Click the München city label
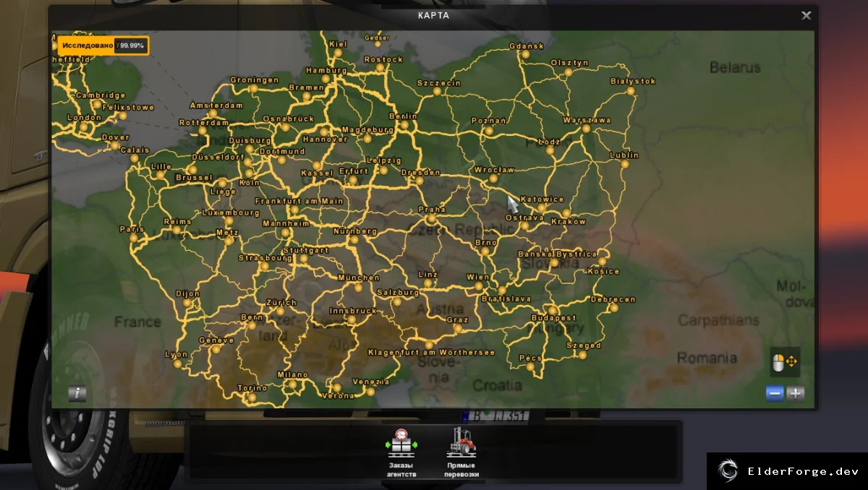This screenshot has width=868, height=490. click(359, 278)
